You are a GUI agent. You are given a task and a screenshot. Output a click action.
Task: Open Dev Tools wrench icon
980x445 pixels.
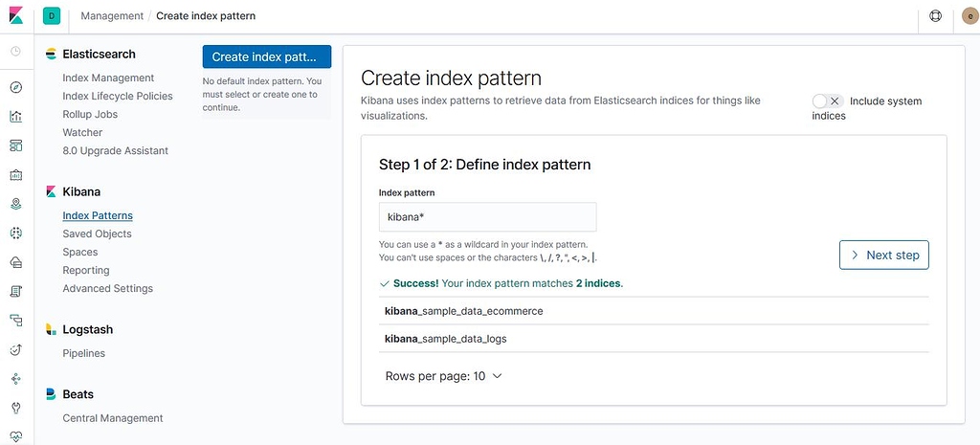16,408
